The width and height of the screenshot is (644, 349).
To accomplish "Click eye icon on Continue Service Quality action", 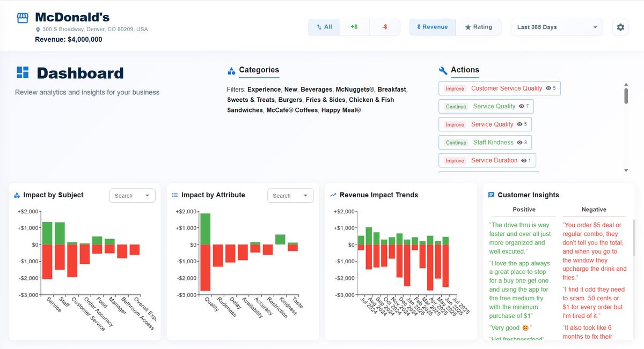I will point(521,107).
